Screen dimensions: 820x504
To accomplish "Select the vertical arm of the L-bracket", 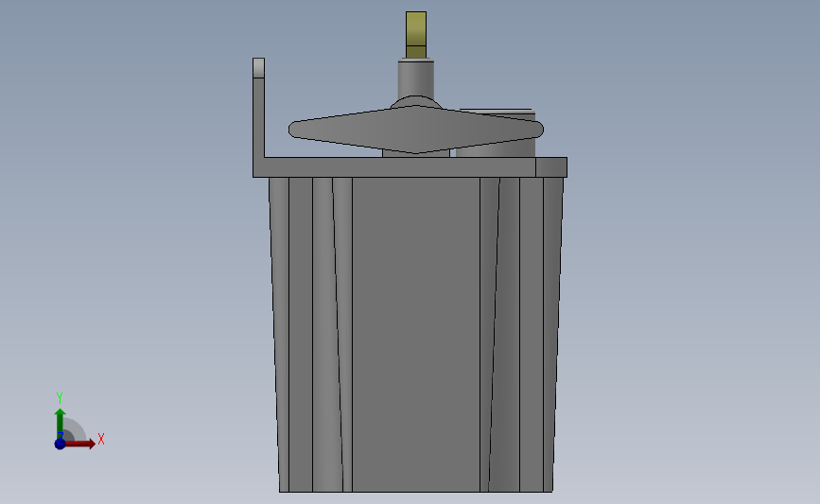I will (258, 108).
